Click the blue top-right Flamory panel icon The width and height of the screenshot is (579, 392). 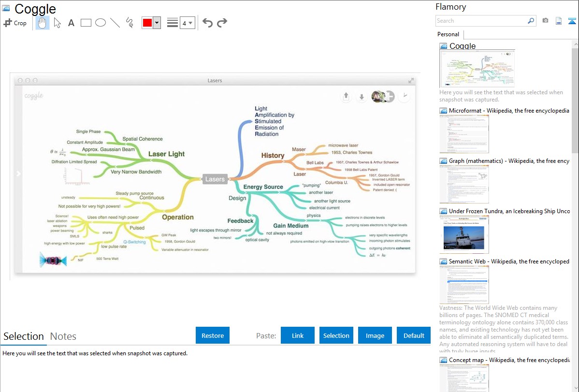click(x=572, y=21)
